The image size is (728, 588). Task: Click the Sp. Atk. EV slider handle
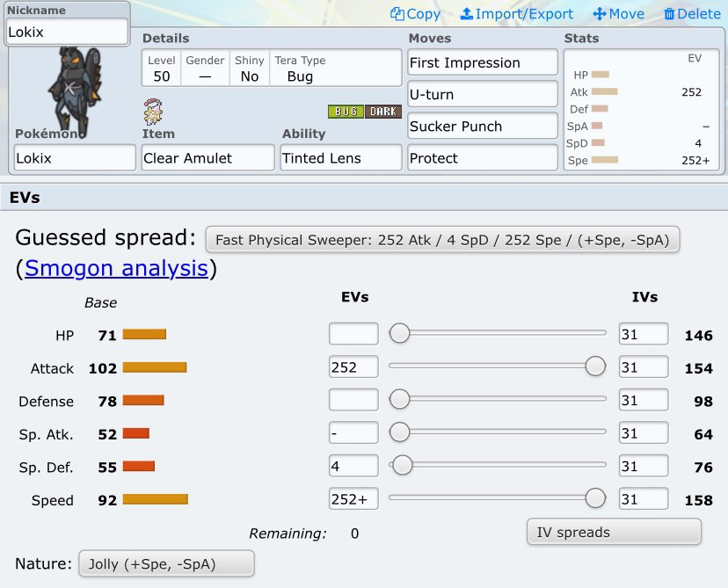[x=399, y=432]
